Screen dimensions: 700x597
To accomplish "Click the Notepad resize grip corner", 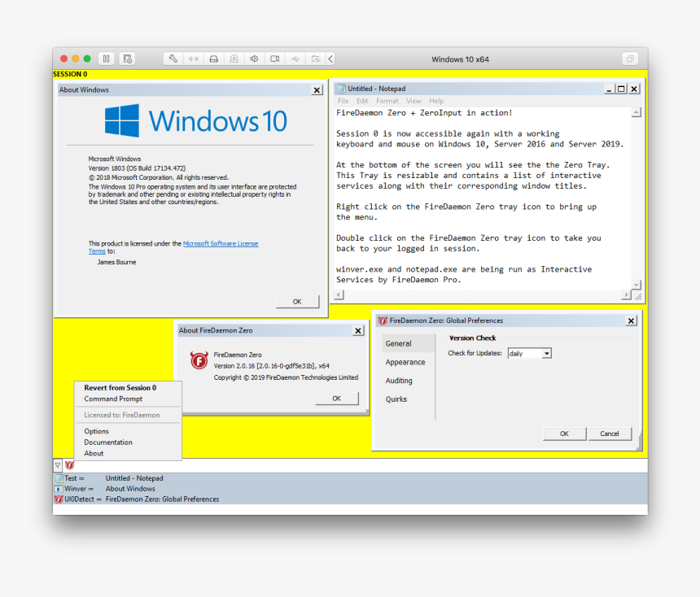I will [637, 295].
